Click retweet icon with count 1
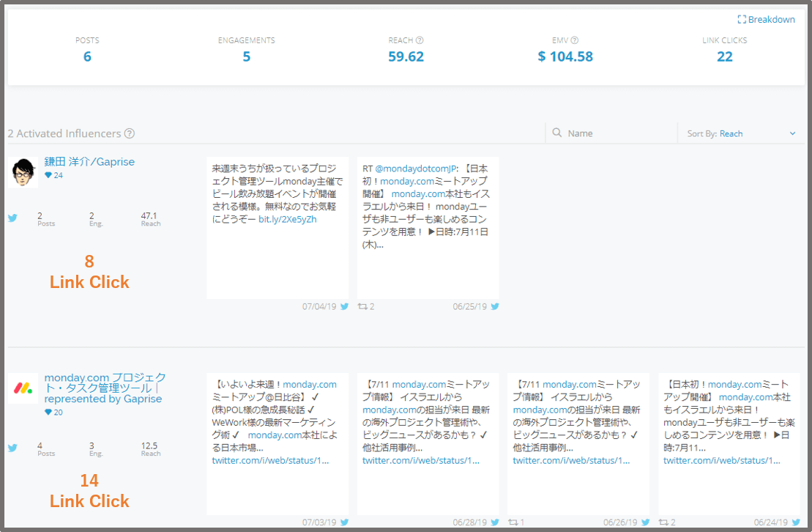812x532 pixels. 513,522
